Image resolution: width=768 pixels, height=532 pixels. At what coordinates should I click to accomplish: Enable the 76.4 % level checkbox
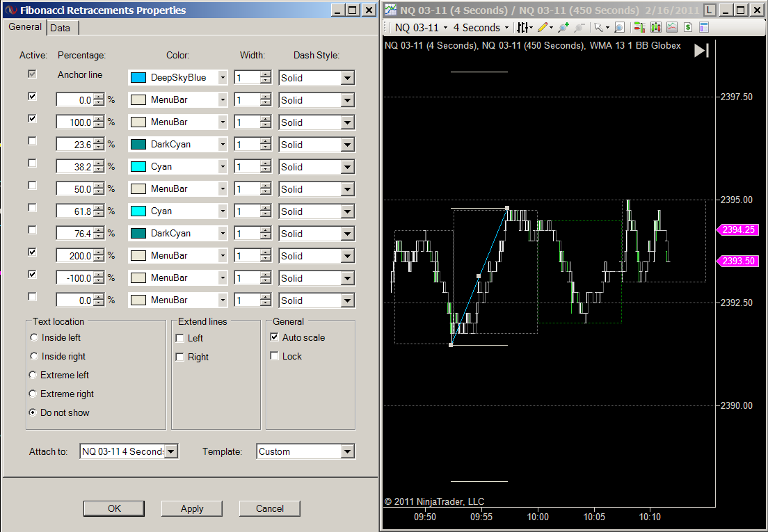pos(32,229)
